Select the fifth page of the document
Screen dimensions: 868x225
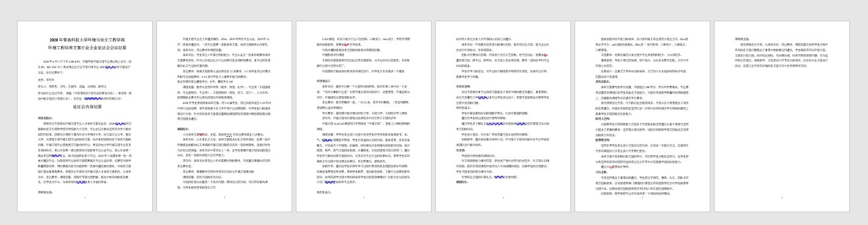click(642, 117)
